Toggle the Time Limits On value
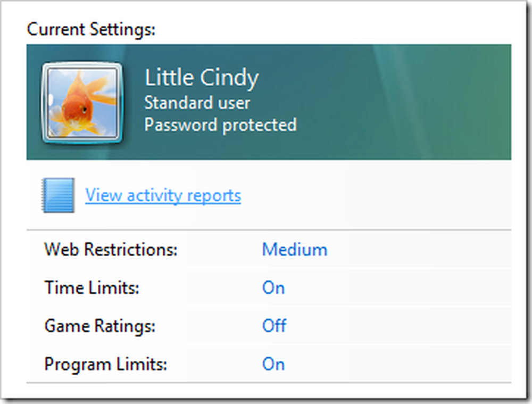The width and height of the screenshot is (532, 404). (273, 288)
